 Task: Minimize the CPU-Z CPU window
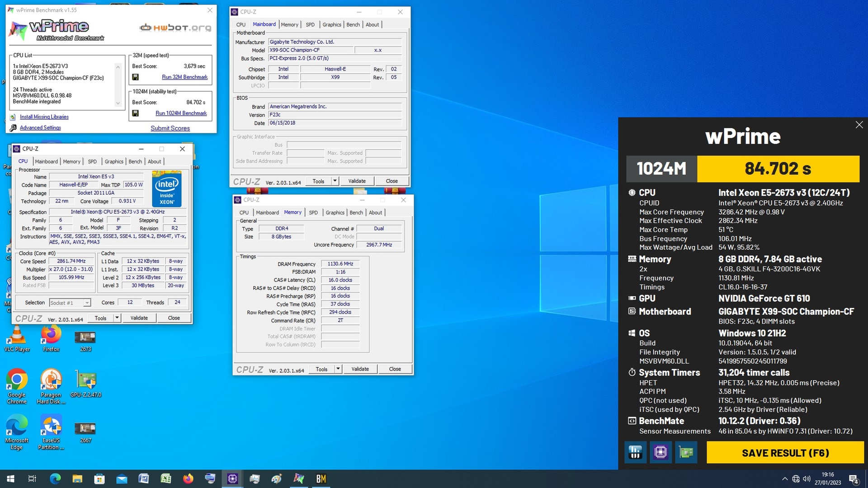141,149
